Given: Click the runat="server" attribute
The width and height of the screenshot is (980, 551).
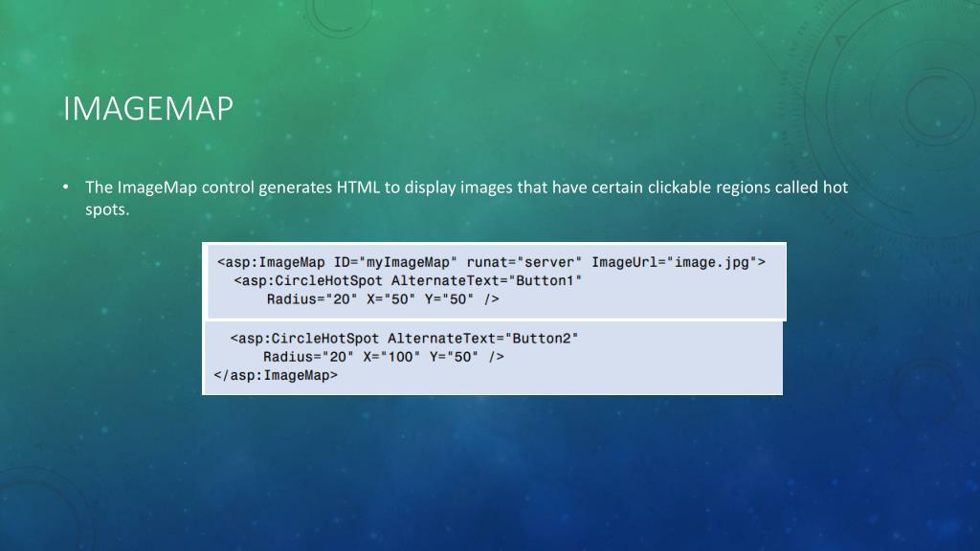Looking at the screenshot, I should (523, 262).
